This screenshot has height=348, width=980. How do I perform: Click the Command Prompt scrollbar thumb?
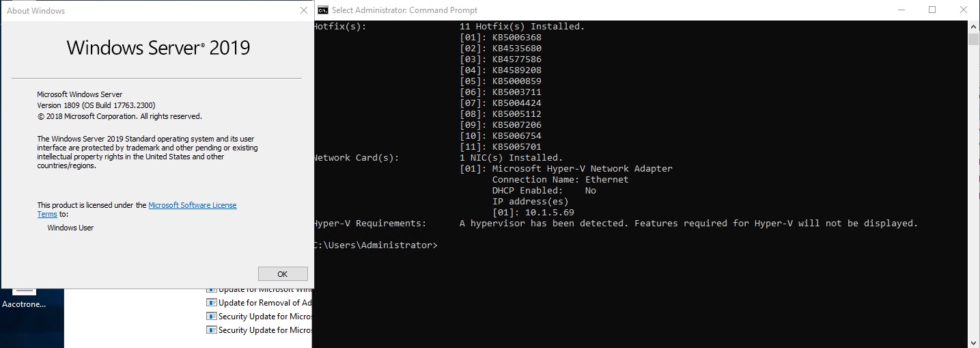click(973, 38)
